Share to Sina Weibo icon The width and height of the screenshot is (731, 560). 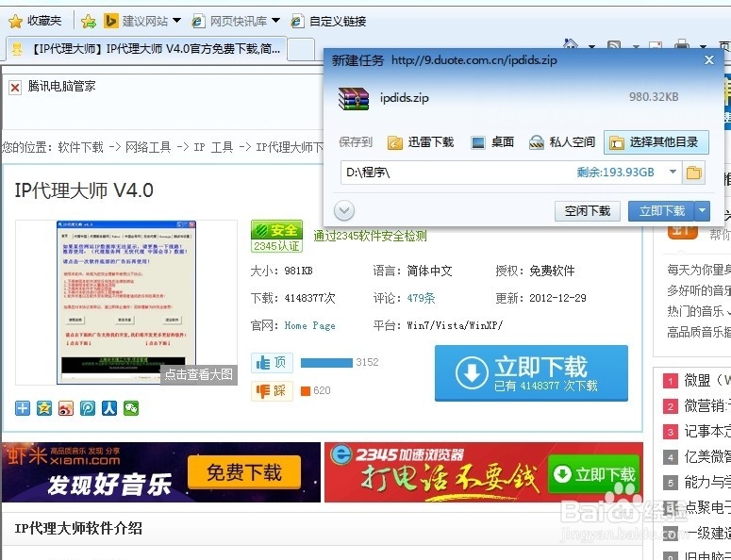point(66,408)
